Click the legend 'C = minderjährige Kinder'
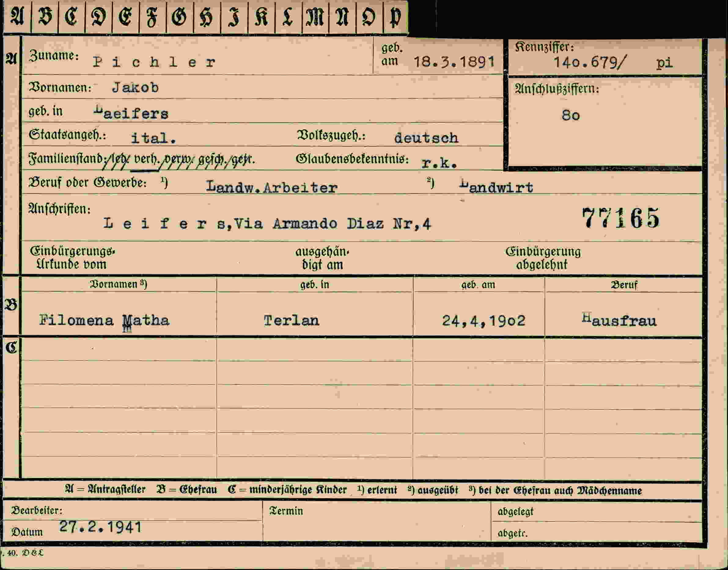This screenshot has width=728, height=570. [287, 490]
